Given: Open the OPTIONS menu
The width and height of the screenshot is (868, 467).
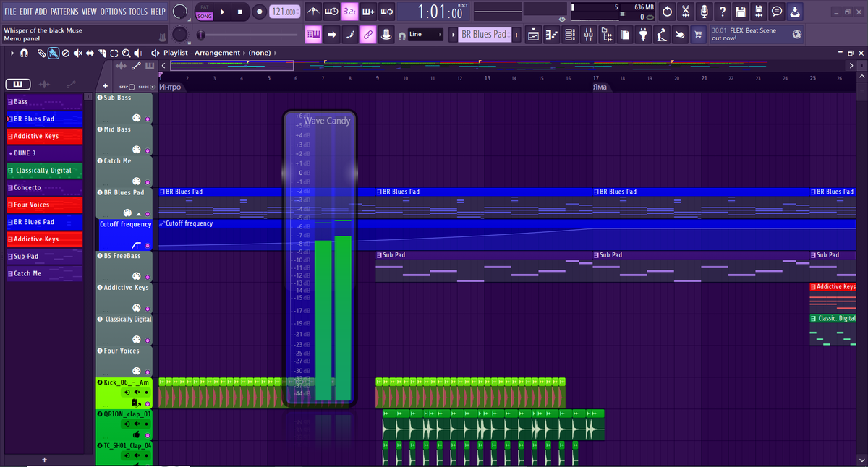Looking at the screenshot, I should (113, 12).
